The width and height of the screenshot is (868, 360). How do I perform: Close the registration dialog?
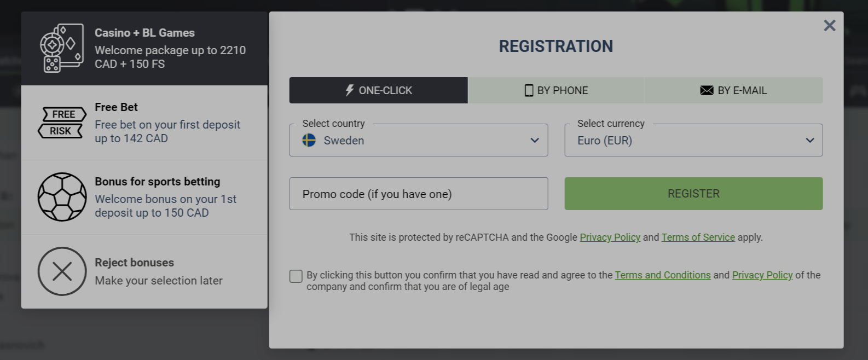(x=829, y=25)
